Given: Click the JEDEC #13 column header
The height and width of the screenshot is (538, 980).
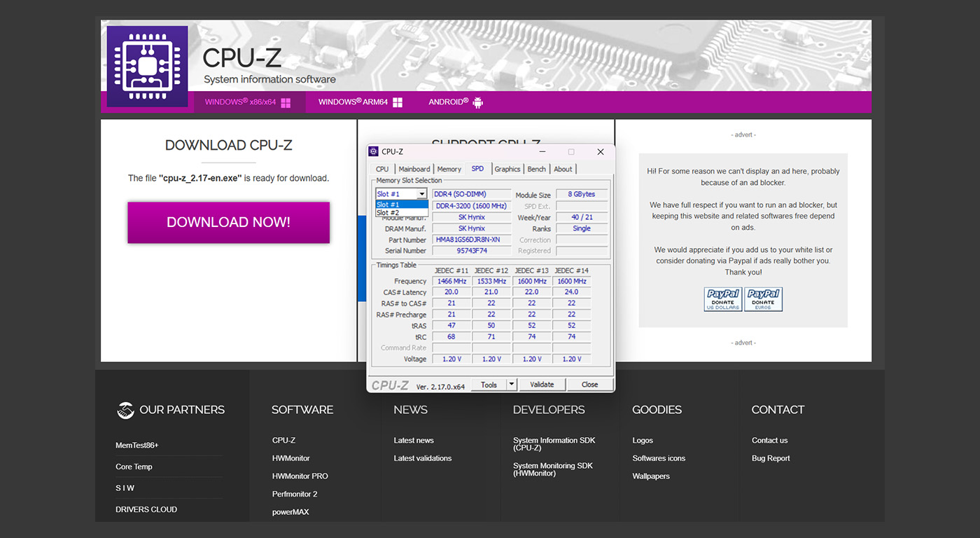Looking at the screenshot, I should pos(531,270).
